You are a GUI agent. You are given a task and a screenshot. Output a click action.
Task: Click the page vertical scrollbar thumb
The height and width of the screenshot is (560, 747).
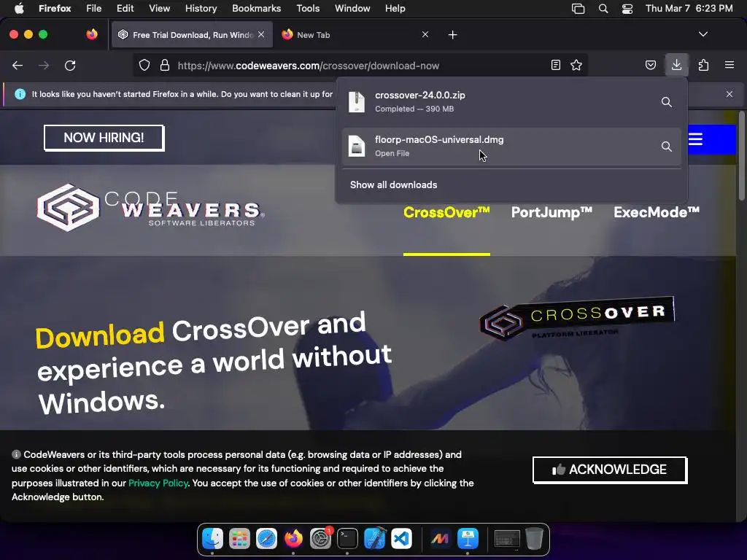(x=741, y=156)
